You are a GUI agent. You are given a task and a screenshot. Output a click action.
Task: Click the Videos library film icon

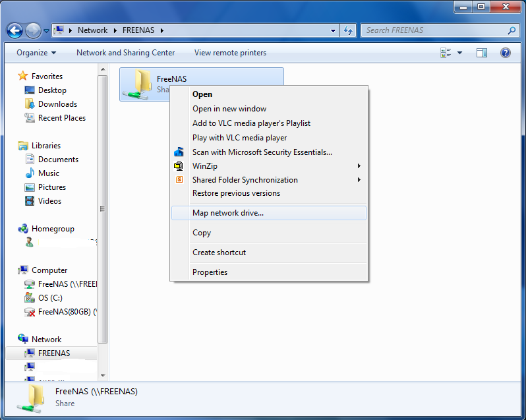coord(30,201)
